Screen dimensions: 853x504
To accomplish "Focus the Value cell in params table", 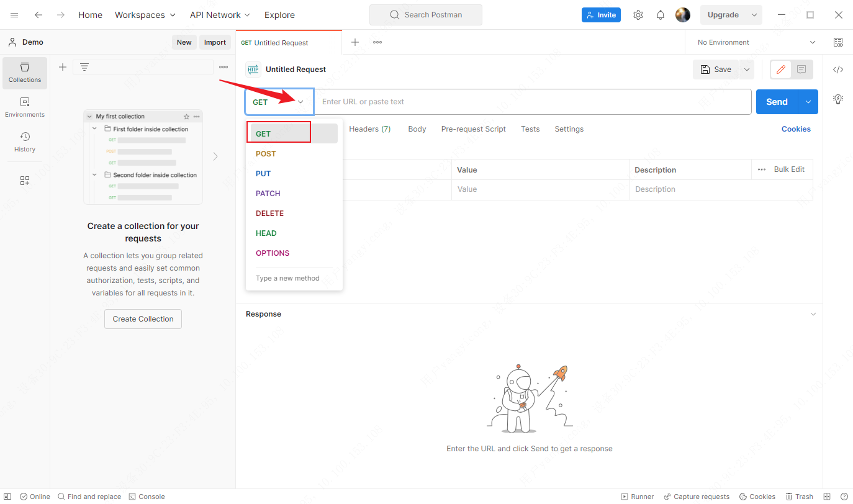I will tap(540, 189).
